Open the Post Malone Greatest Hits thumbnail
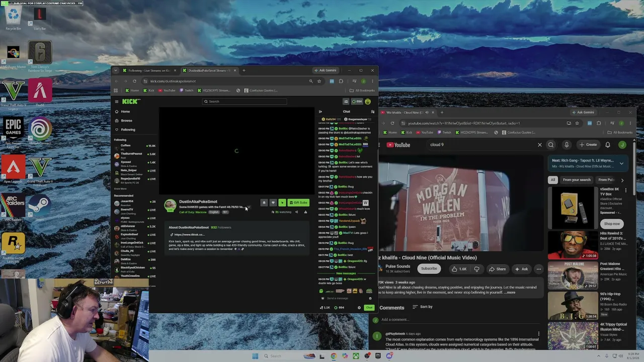644x362 pixels. [573, 275]
